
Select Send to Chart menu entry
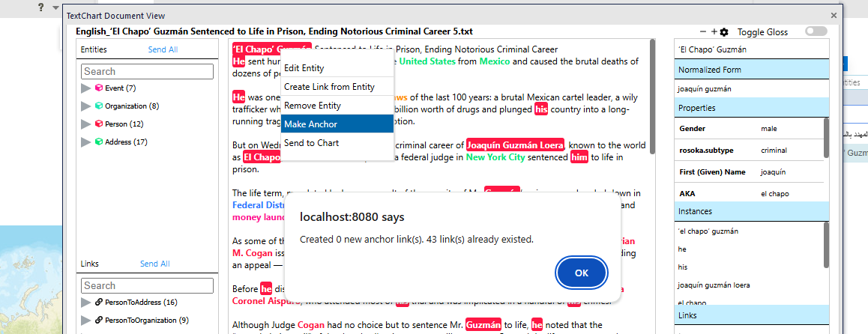(x=337, y=143)
